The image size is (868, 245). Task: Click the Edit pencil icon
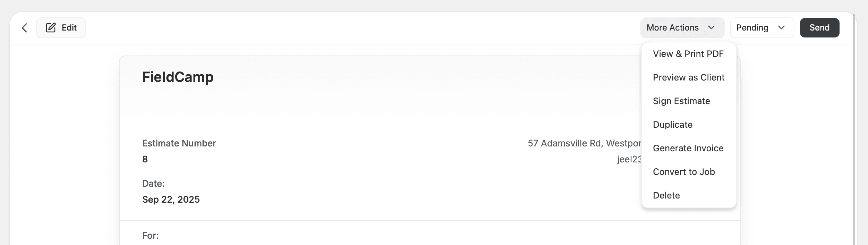(x=51, y=28)
